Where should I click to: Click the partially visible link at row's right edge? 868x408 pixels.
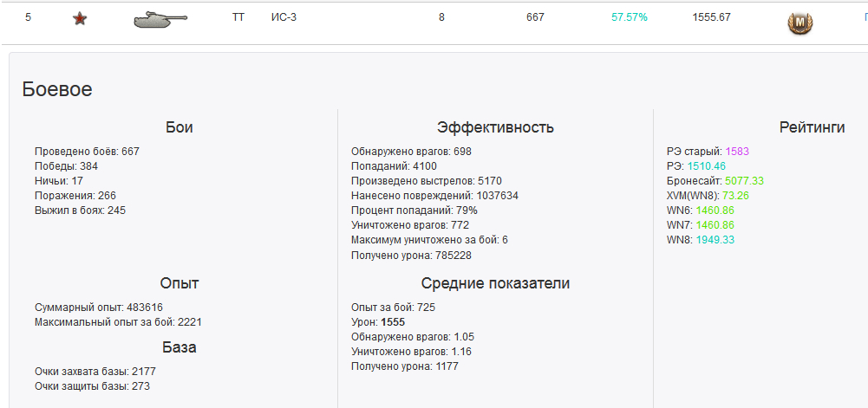pyautogui.click(x=864, y=17)
